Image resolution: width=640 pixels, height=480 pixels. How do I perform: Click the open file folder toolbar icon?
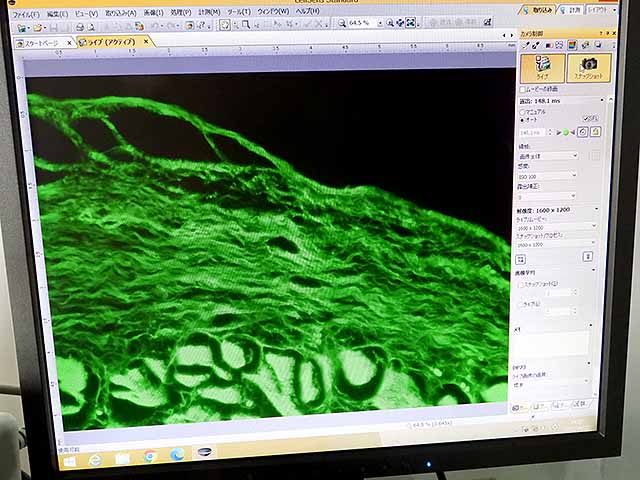pyautogui.click(x=37, y=26)
